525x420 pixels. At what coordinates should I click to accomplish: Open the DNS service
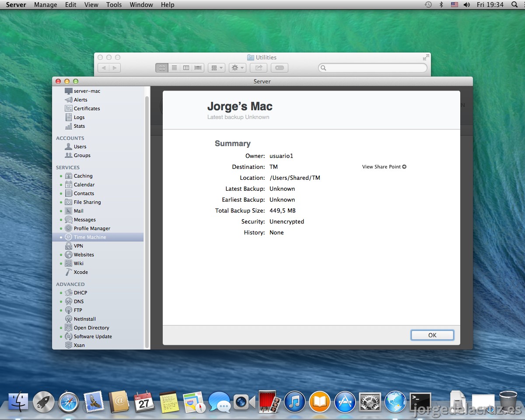(x=74, y=301)
